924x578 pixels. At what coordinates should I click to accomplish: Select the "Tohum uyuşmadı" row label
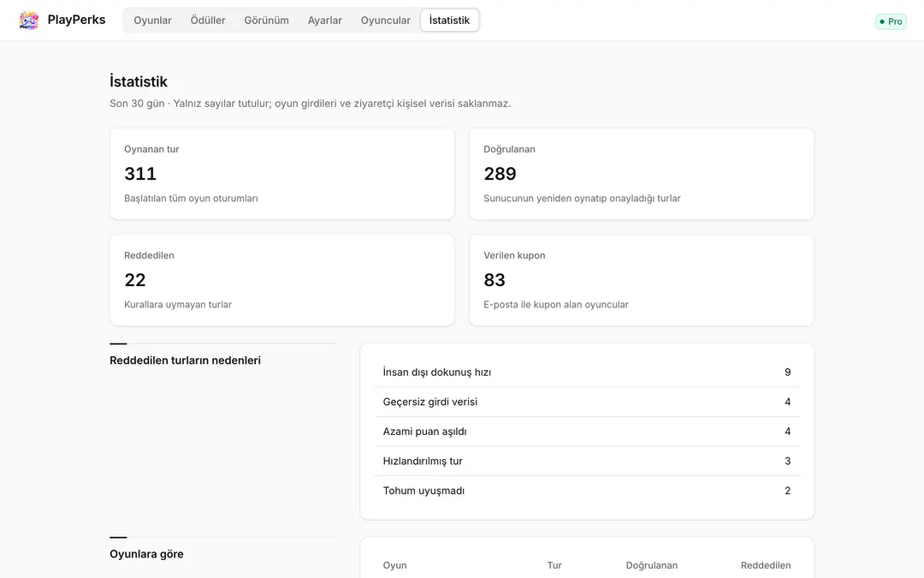(x=423, y=490)
